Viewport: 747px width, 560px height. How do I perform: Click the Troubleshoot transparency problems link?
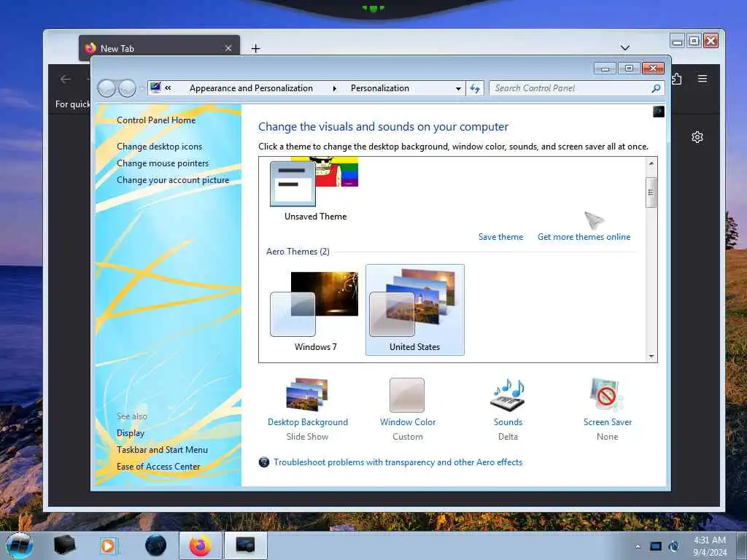point(398,462)
